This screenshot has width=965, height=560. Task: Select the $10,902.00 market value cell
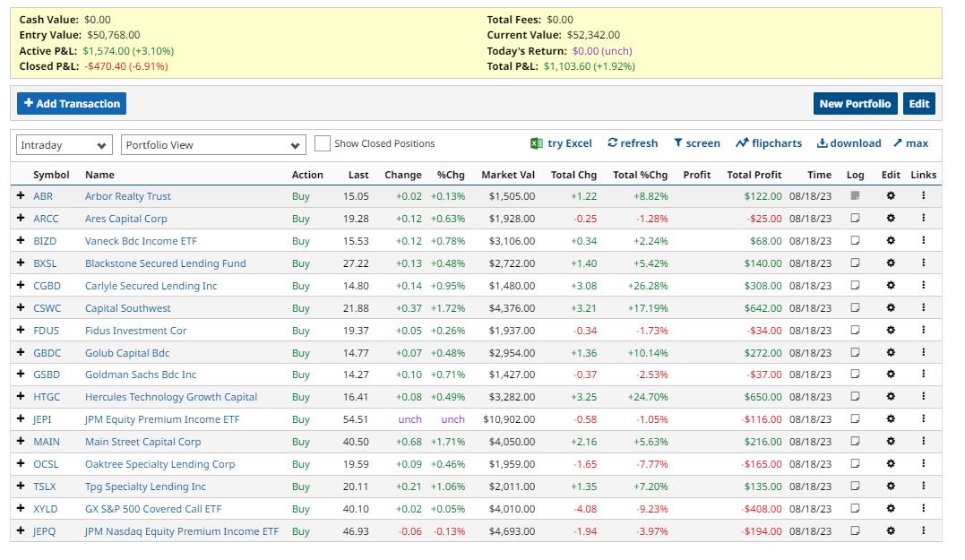(509, 419)
